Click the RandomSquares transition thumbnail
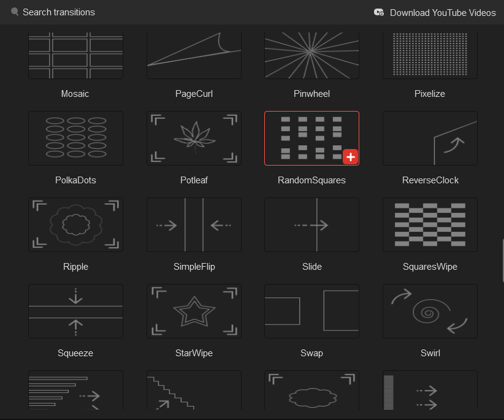Image resolution: width=504 pixels, height=420 pixels. point(311,138)
